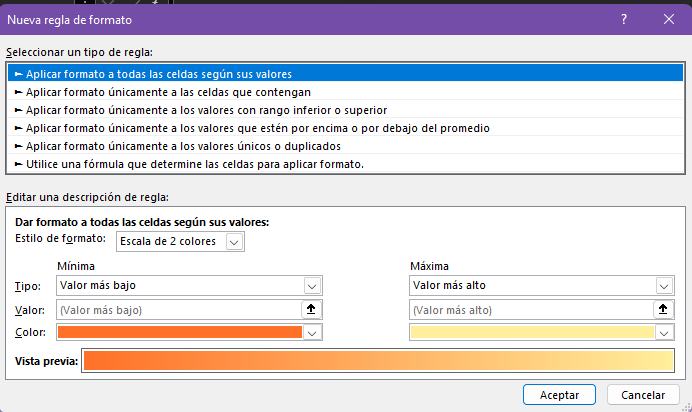Image resolution: width=692 pixels, height=412 pixels.
Task: Click the Cancelar button
Action: coord(643,395)
